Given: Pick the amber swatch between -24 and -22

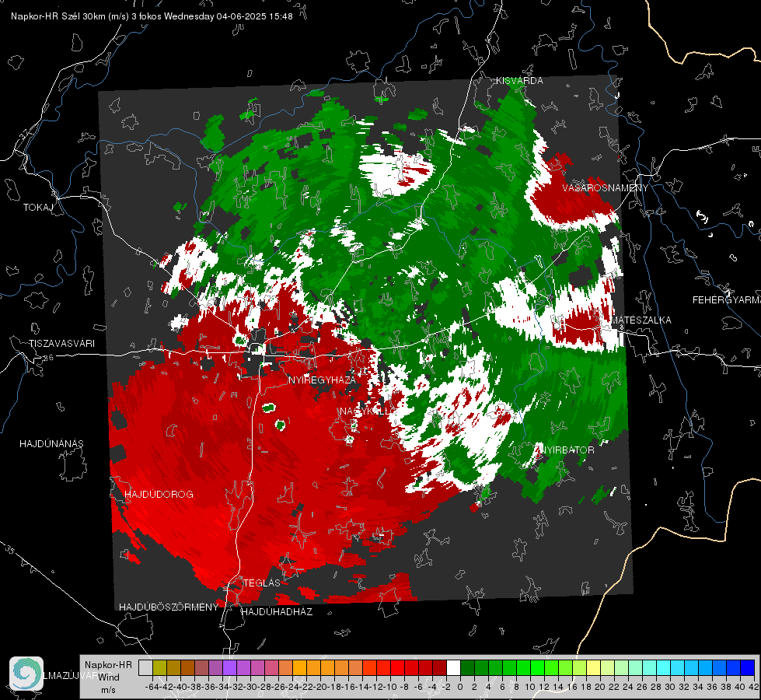Looking at the screenshot, I should 299,667.
